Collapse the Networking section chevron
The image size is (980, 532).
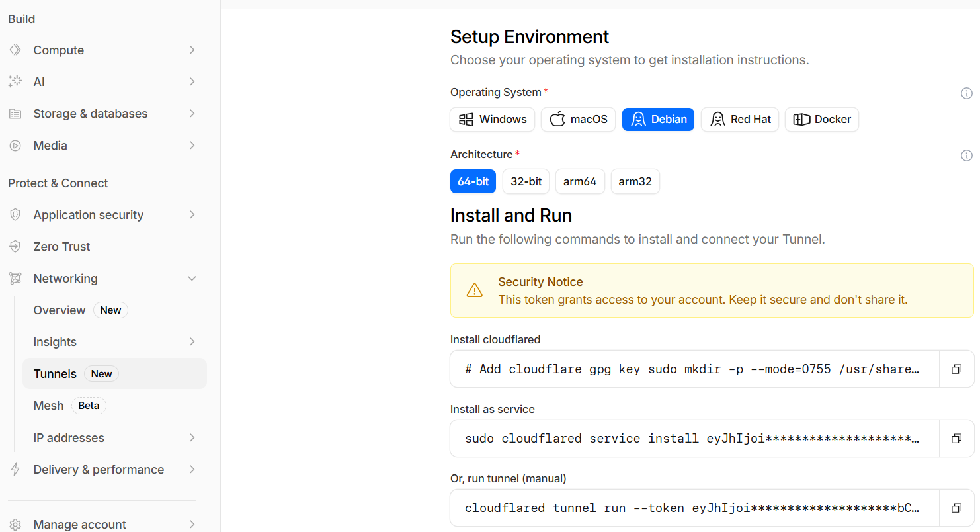[192, 279]
